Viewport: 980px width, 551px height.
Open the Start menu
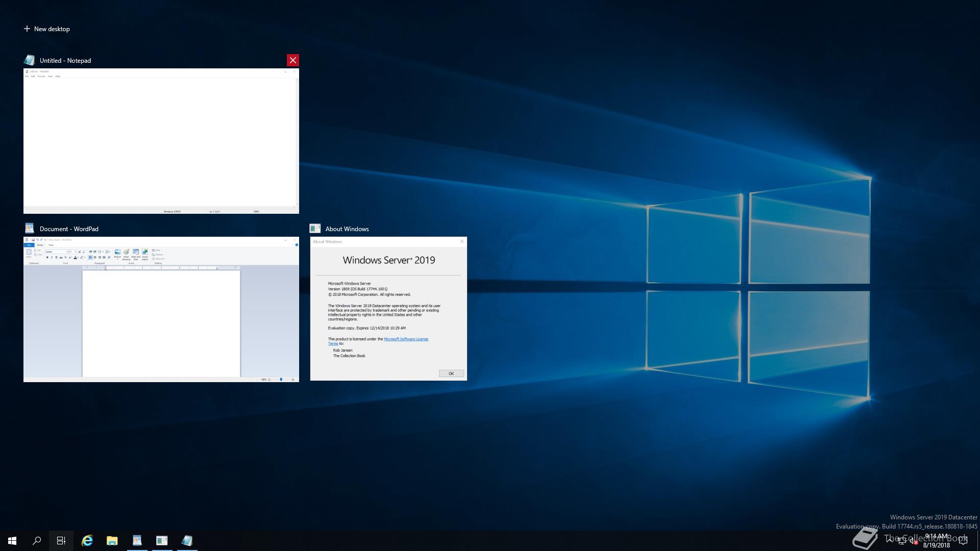click(x=12, y=541)
